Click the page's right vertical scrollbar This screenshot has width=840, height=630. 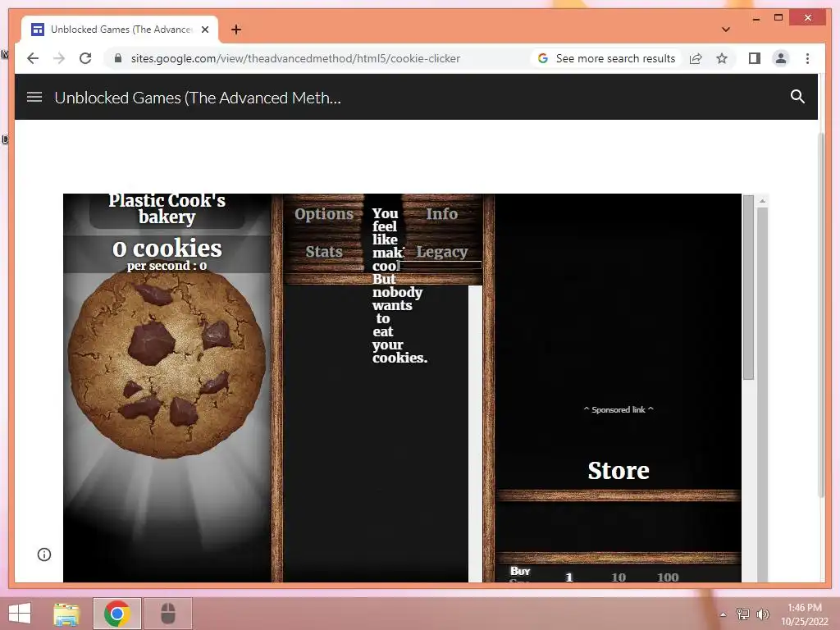tap(821, 316)
